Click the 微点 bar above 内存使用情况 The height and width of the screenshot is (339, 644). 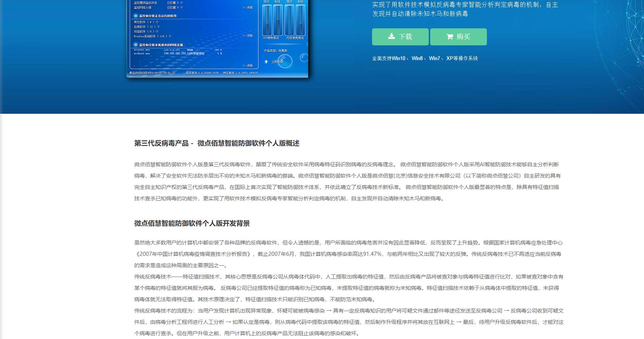(x=289, y=20)
